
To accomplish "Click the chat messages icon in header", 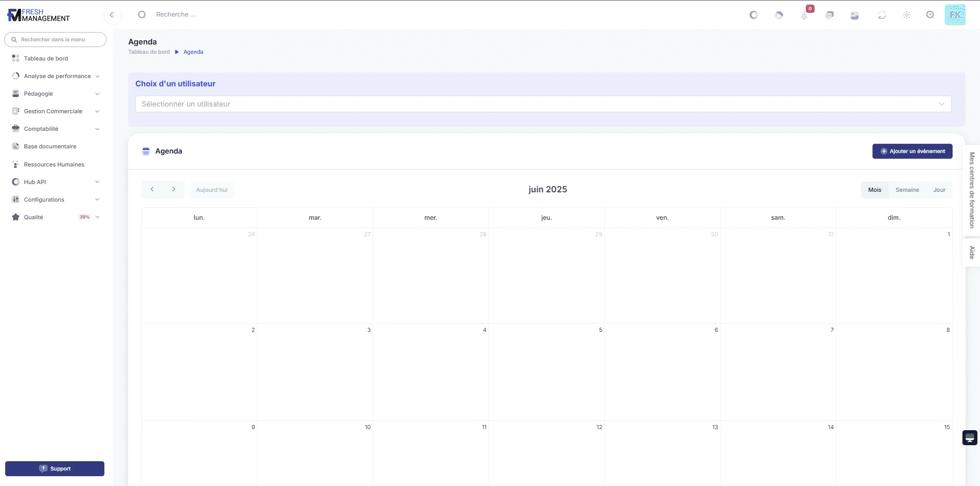I will coord(830,15).
